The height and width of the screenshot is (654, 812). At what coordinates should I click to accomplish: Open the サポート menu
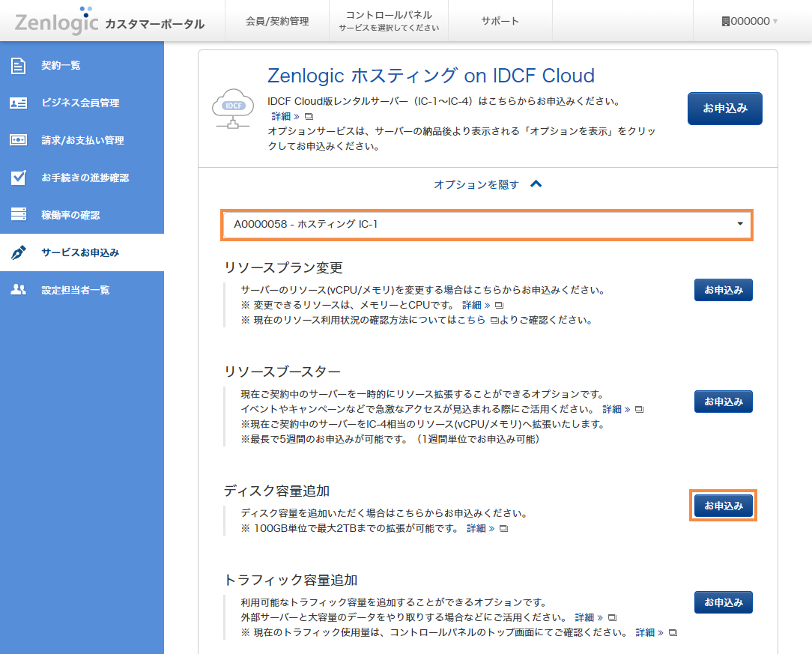pyautogui.click(x=500, y=21)
